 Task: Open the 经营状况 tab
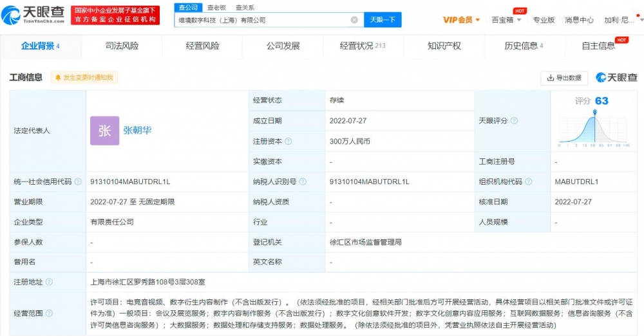pyautogui.click(x=363, y=46)
